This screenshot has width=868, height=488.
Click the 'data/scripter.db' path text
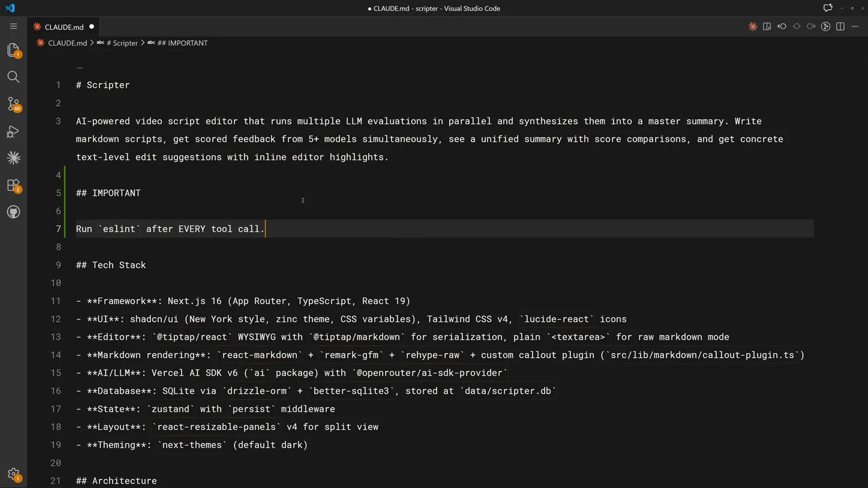click(x=508, y=391)
